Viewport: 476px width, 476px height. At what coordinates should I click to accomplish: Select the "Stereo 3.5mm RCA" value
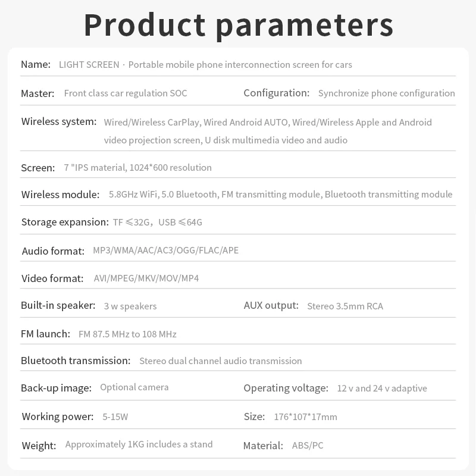[345, 306]
